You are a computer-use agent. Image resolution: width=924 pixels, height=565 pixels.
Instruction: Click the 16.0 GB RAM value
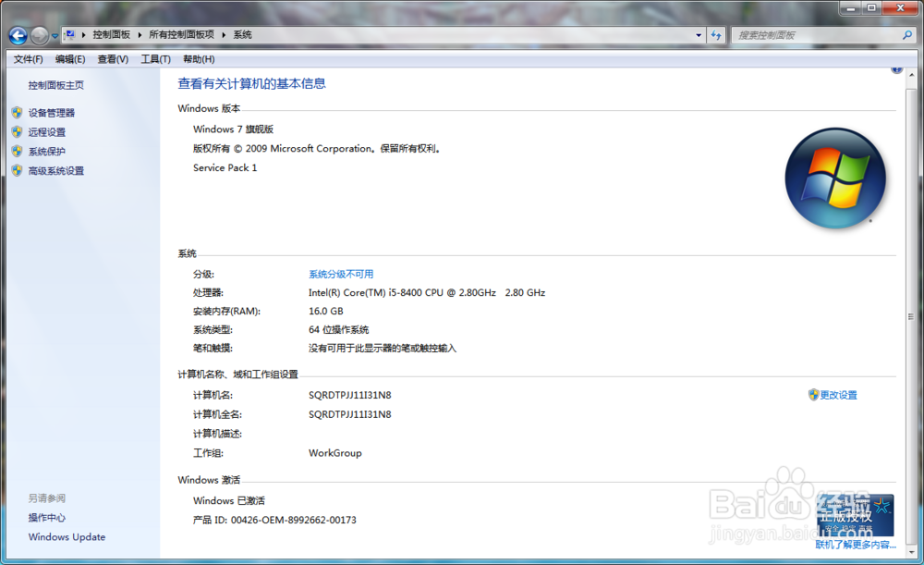[326, 311]
